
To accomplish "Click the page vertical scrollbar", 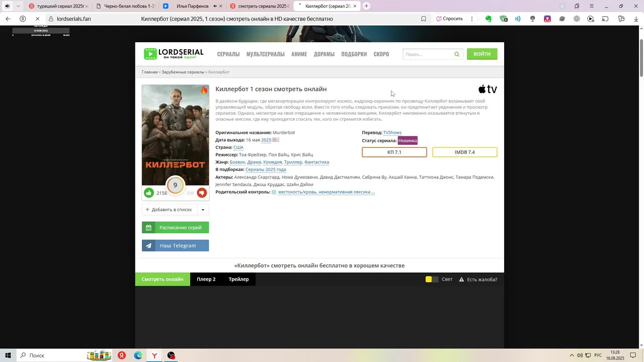I will (641, 58).
